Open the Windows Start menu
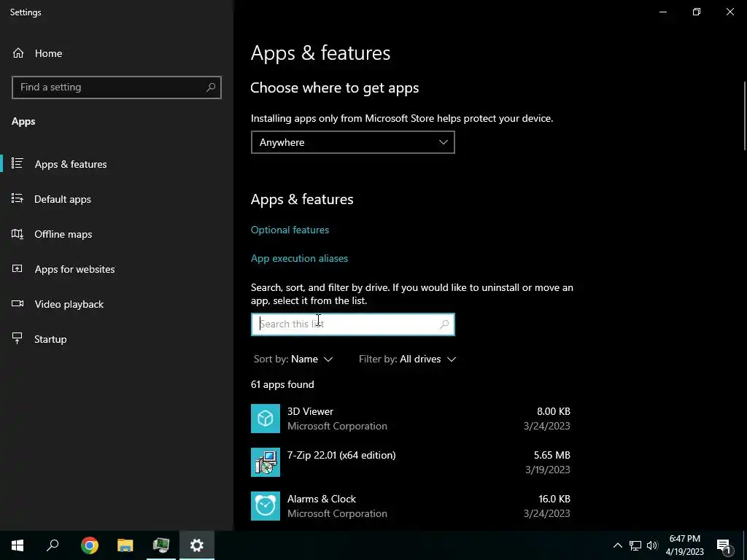 click(18, 545)
